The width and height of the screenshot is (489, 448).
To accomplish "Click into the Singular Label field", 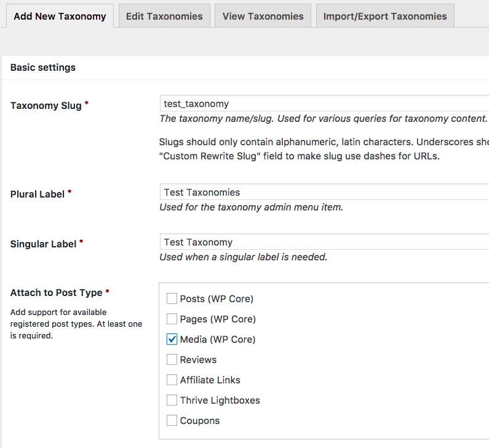I will (x=324, y=242).
